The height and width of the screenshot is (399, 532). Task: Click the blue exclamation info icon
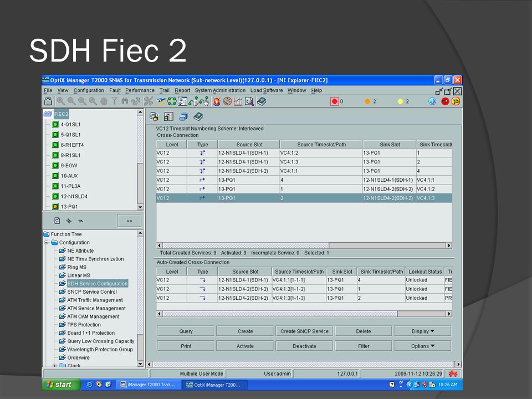pyautogui.click(x=432, y=101)
